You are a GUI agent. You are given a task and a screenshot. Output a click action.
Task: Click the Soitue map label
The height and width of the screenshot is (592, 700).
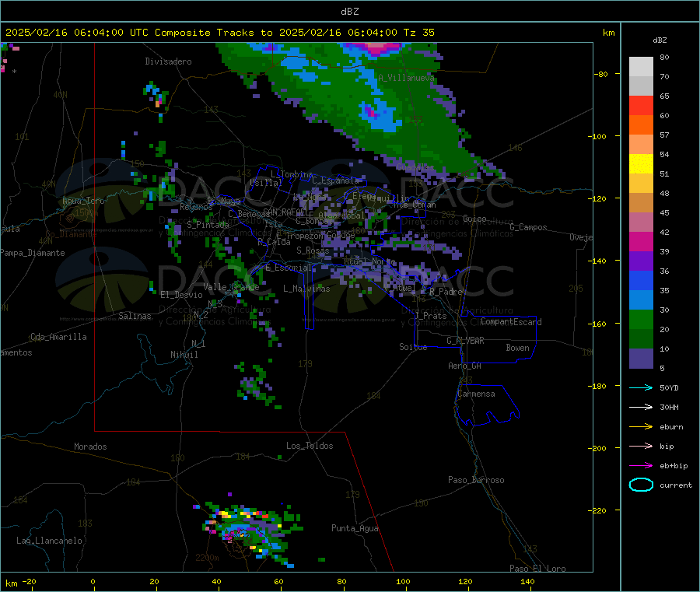pos(413,347)
